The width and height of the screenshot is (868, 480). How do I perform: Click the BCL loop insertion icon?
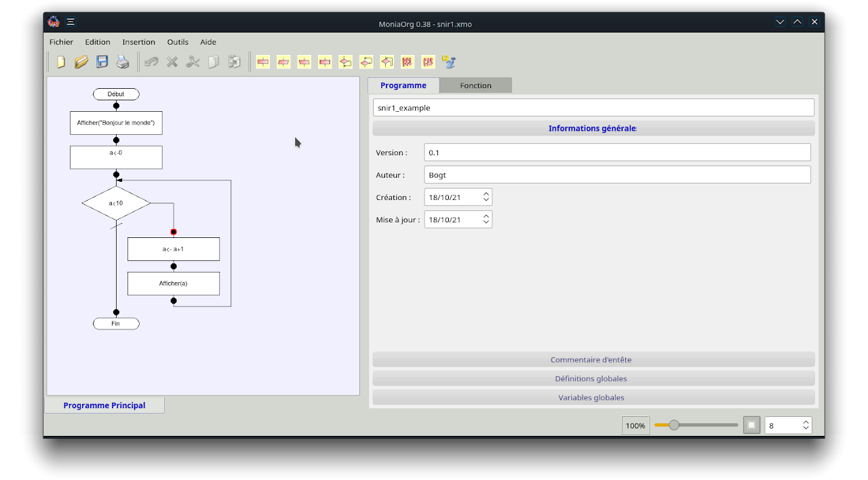pos(408,62)
